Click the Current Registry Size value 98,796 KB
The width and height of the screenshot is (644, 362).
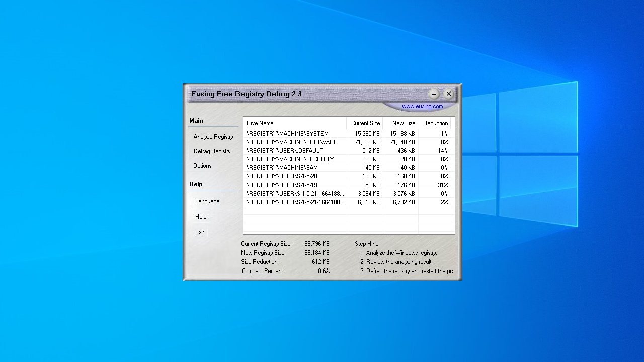point(317,244)
